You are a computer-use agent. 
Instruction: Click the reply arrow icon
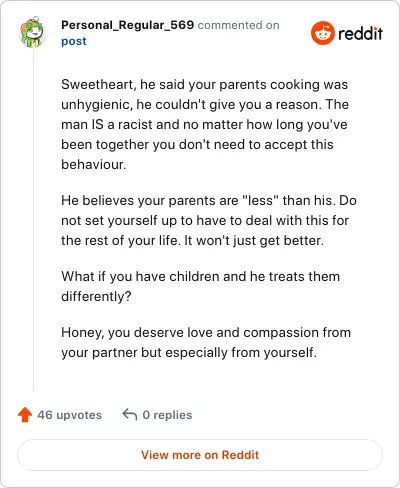coord(130,415)
